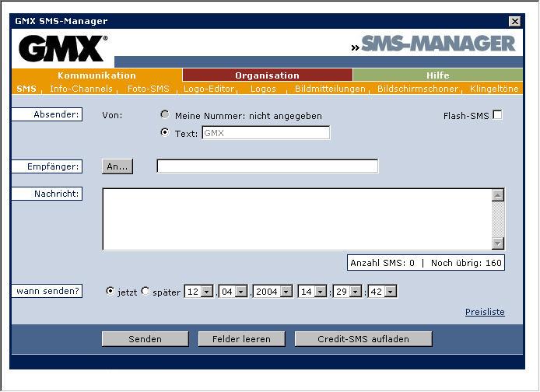Screen dimensions: 540x392
Task: Click inside the Nachricht message box
Action: [297, 219]
